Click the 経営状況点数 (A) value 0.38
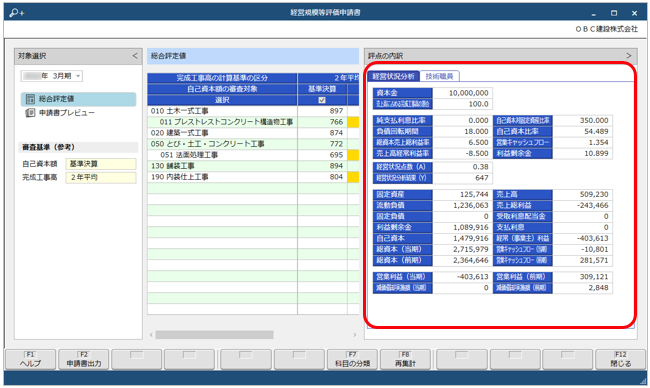 pos(463,167)
